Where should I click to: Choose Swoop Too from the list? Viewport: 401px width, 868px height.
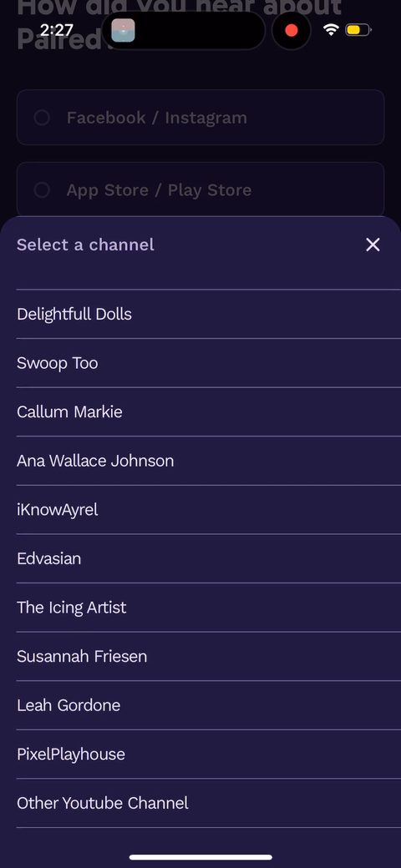point(209,363)
